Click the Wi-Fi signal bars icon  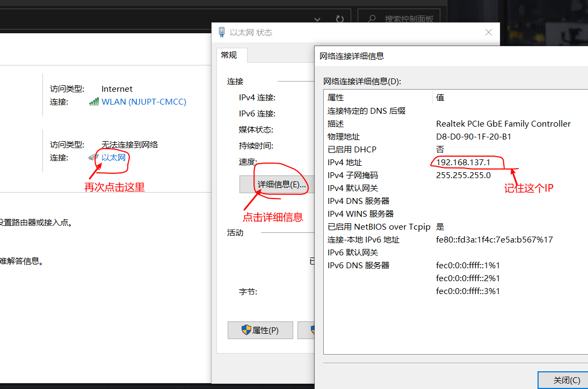coord(94,101)
